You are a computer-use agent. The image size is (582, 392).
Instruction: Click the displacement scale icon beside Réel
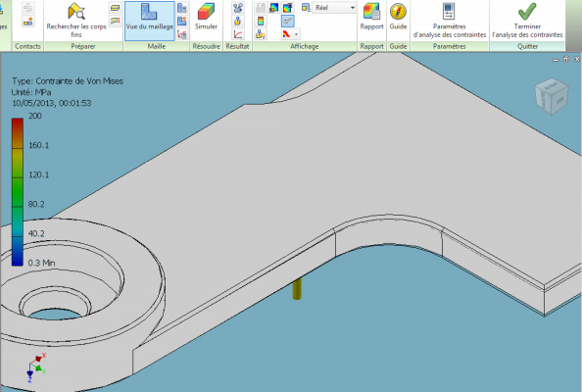click(306, 8)
